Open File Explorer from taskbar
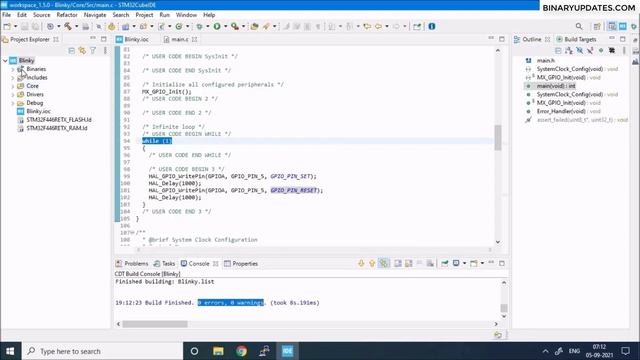The width and height of the screenshot is (640, 360). [x=218, y=351]
